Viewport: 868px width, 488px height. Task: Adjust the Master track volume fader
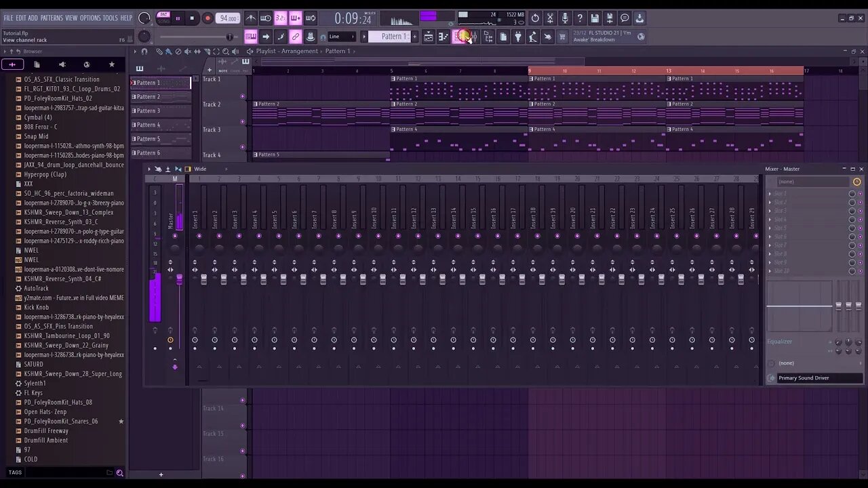pyautogui.click(x=179, y=279)
